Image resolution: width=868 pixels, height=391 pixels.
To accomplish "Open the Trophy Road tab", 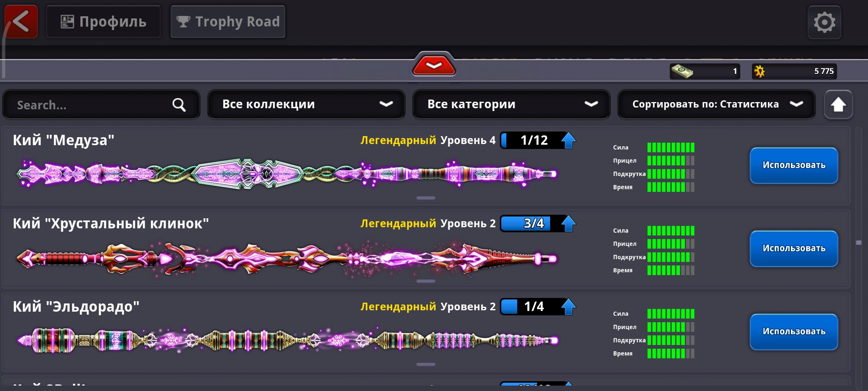I will [228, 22].
